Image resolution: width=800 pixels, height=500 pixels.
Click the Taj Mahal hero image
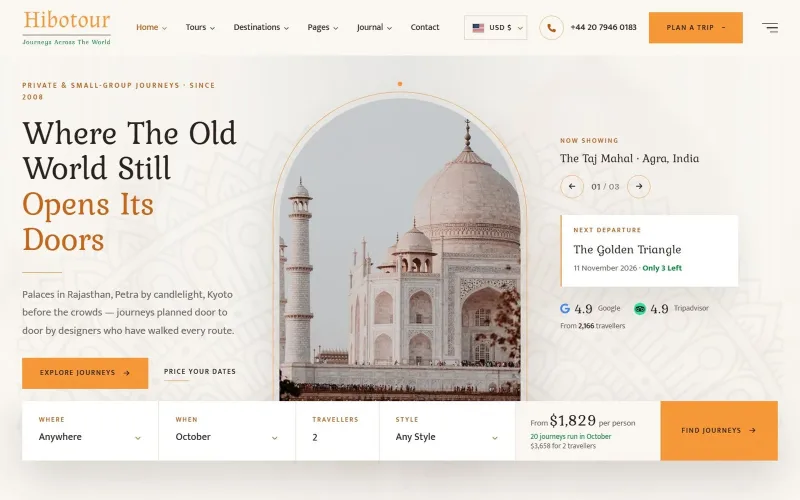(x=400, y=250)
